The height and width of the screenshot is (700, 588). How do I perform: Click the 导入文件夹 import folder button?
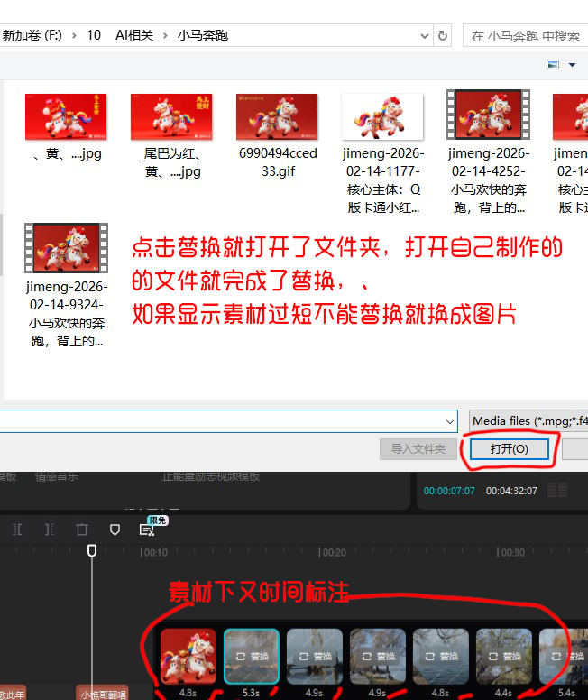coord(418,448)
